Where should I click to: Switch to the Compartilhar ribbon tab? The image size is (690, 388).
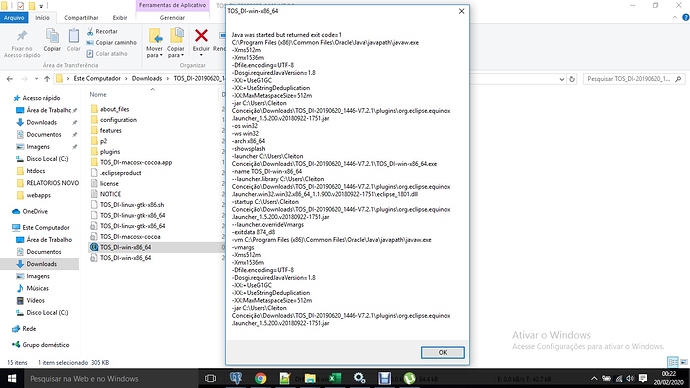81,18
